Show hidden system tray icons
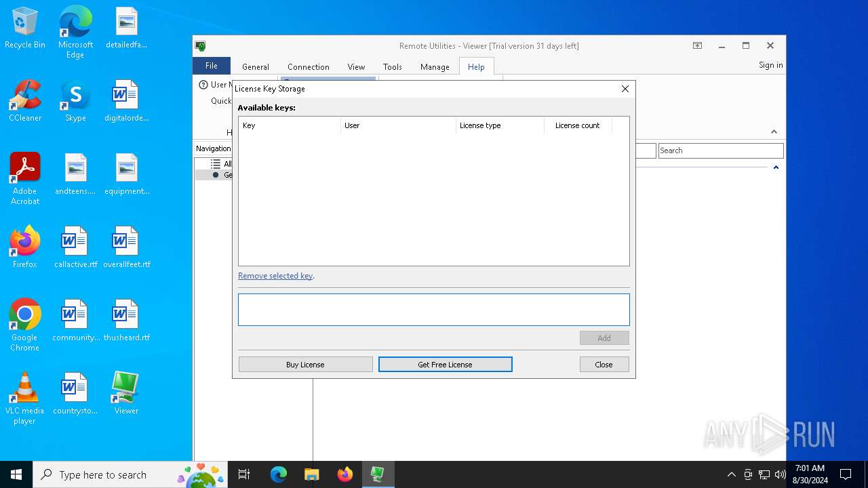This screenshot has width=868, height=488. 731,474
